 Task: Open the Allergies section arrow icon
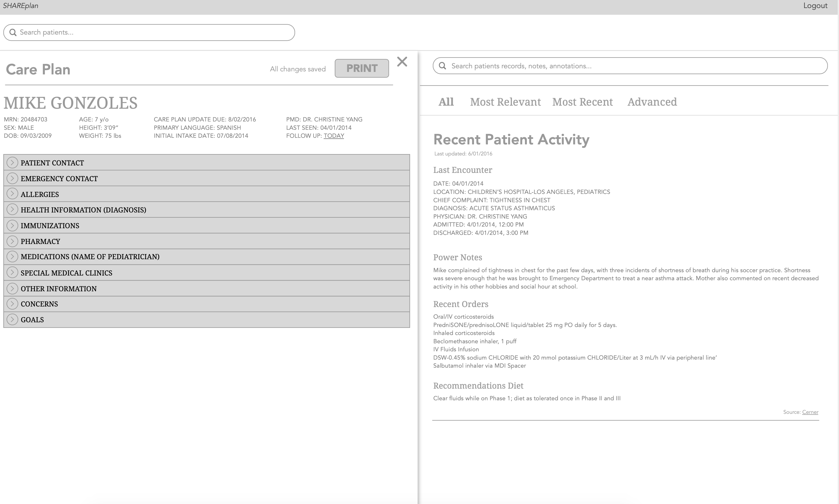point(12,194)
